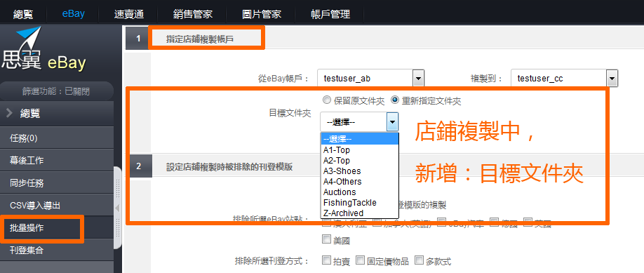Open 幕後工作 in the sidebar
Viewport: 644px width, 273px height.
point(57,160)
